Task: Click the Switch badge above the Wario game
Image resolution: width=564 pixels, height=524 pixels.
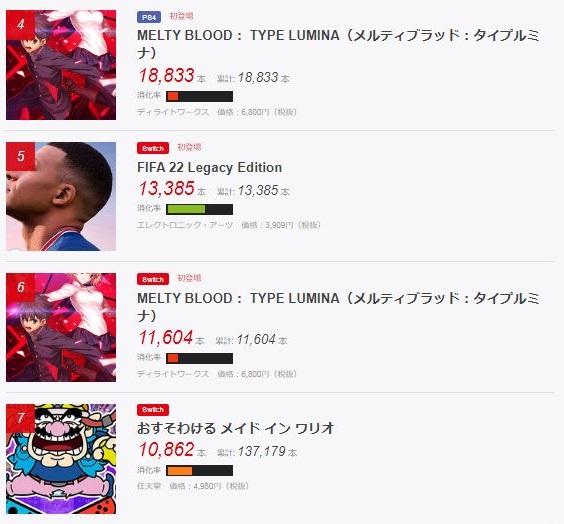Action: point(153,410)
